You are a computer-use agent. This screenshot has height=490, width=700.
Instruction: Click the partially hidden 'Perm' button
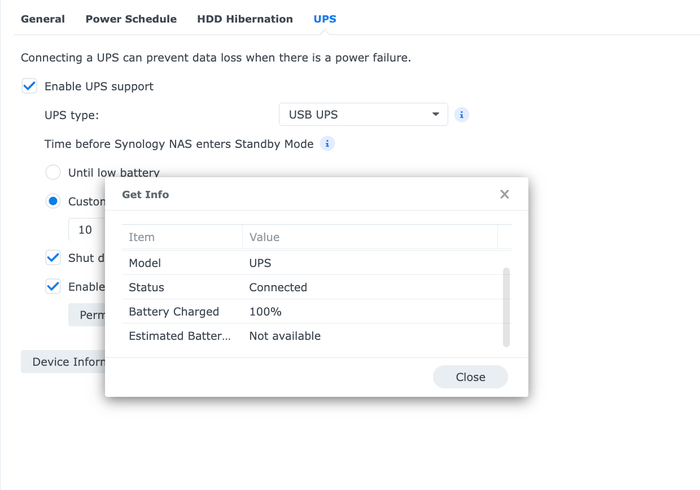pyautogui.click(x=88, y=315)
